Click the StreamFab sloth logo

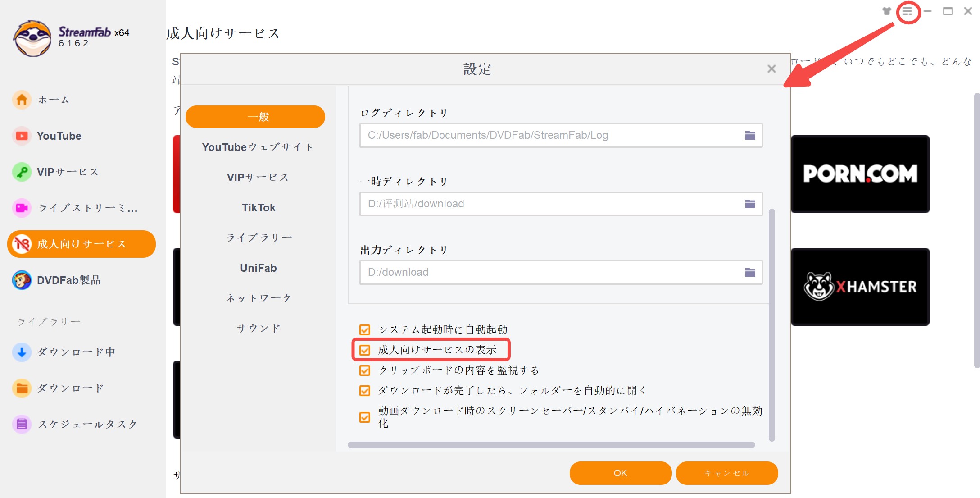32,38
